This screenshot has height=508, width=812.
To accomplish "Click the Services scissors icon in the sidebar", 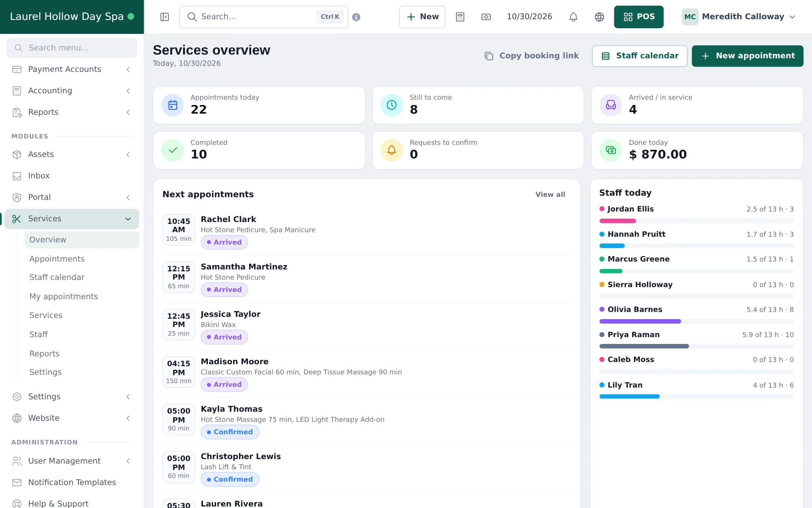I will tap(17, 219).
